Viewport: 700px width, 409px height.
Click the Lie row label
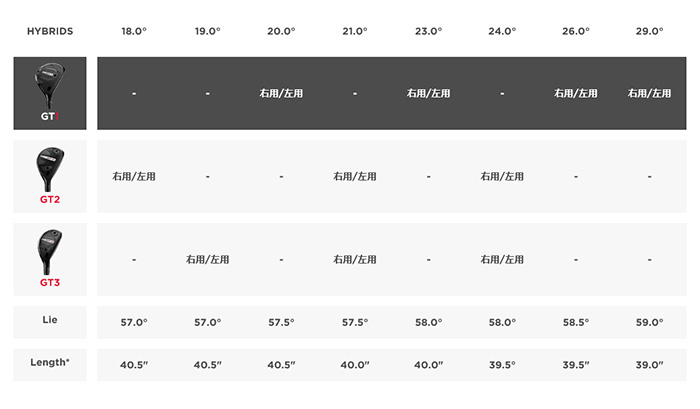(50, 322)
